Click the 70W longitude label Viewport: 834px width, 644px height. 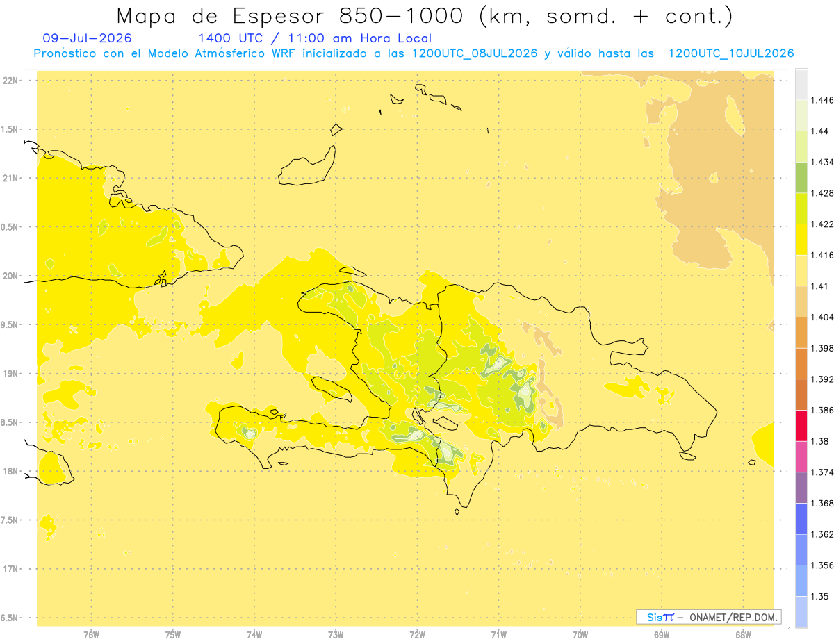coord(580,635)
